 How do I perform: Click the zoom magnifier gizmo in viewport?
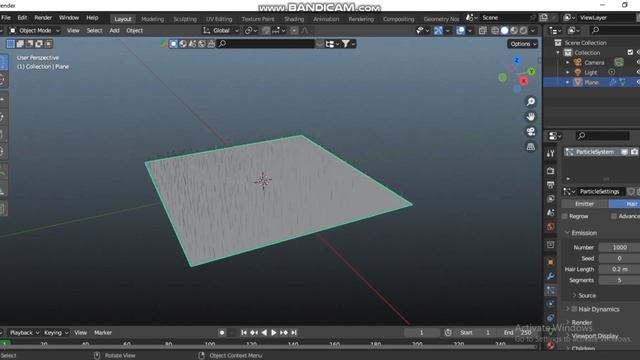[x=530, y=102]
